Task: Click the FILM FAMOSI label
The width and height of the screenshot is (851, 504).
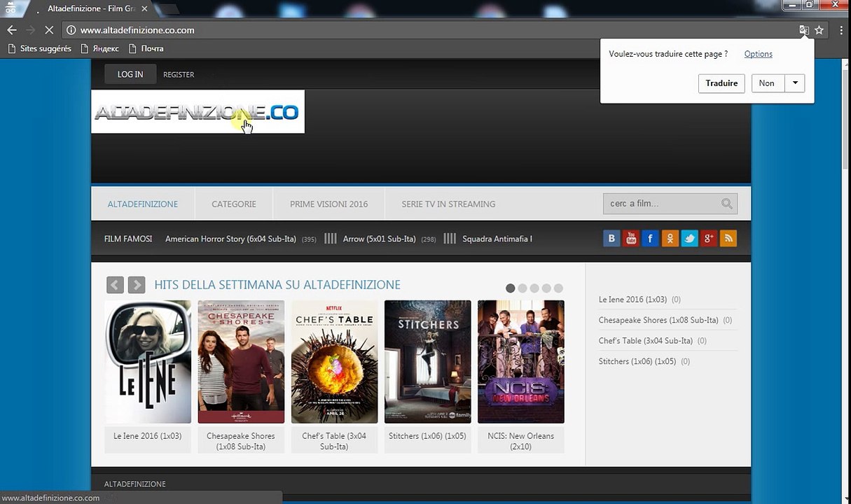Action: pos(128,239)
